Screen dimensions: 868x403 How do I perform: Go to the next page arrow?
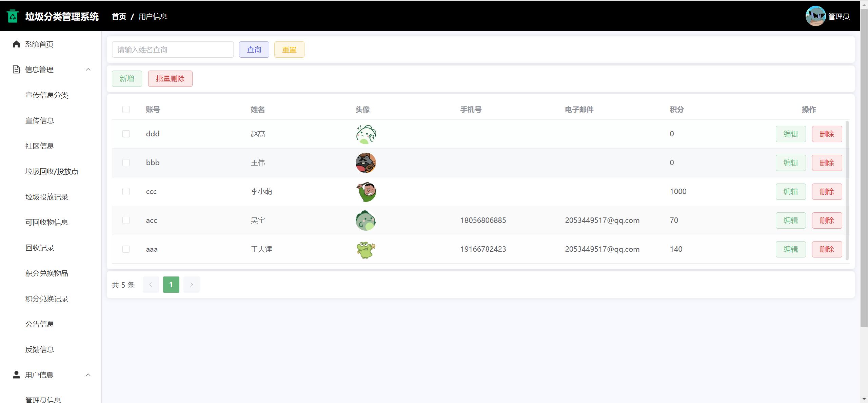(x=191, y=285)
